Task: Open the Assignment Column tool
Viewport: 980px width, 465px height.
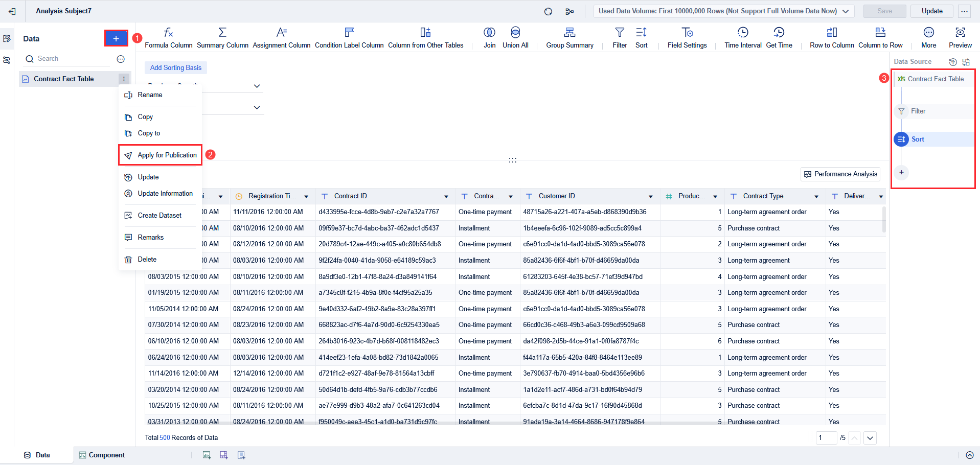Action: pyautogui.click(x=281, y=38)
